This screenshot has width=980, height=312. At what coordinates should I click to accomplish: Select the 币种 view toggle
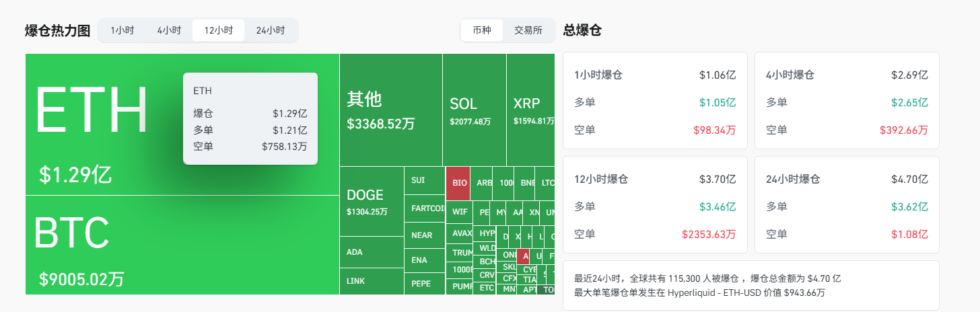[482, 30]
